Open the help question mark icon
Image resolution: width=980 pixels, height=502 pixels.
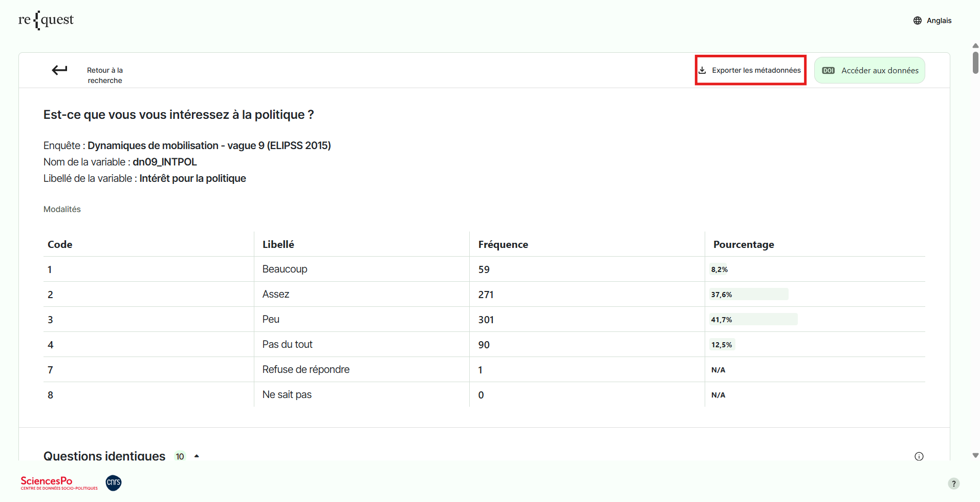[x=953, y=484]
